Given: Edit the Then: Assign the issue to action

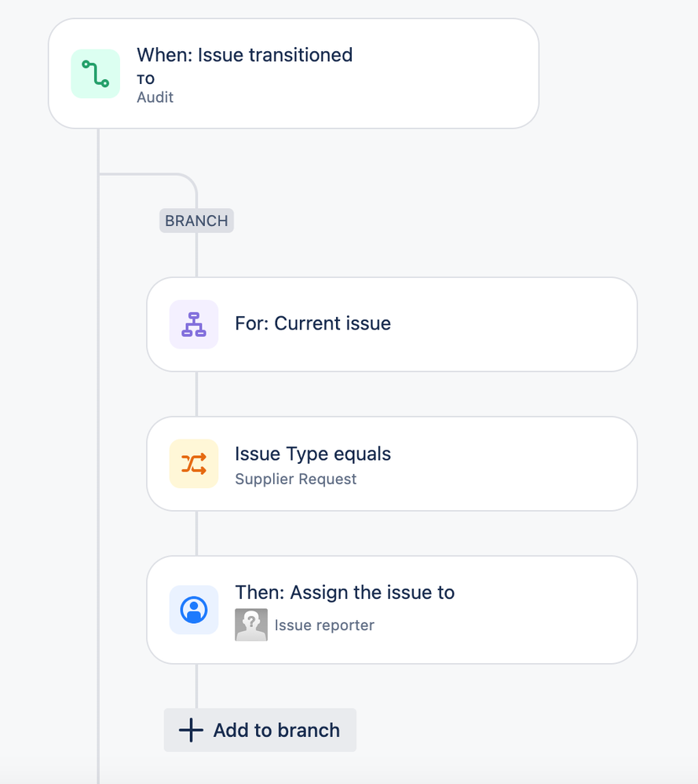Looking at the screenshot, I should (x=392, y=610).
